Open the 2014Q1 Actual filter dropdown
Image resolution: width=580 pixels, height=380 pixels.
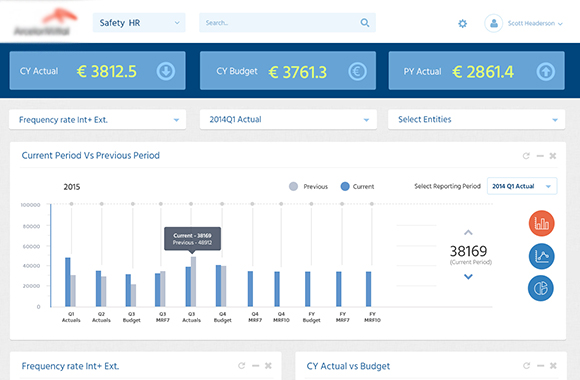point(288,120)
